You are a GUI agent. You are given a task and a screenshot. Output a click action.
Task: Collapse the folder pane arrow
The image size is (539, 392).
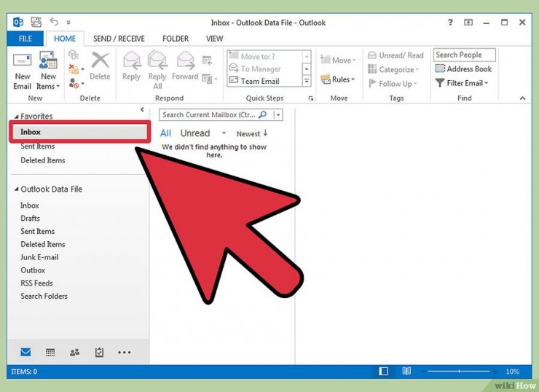pyautogui.click(x=142, y=110)
